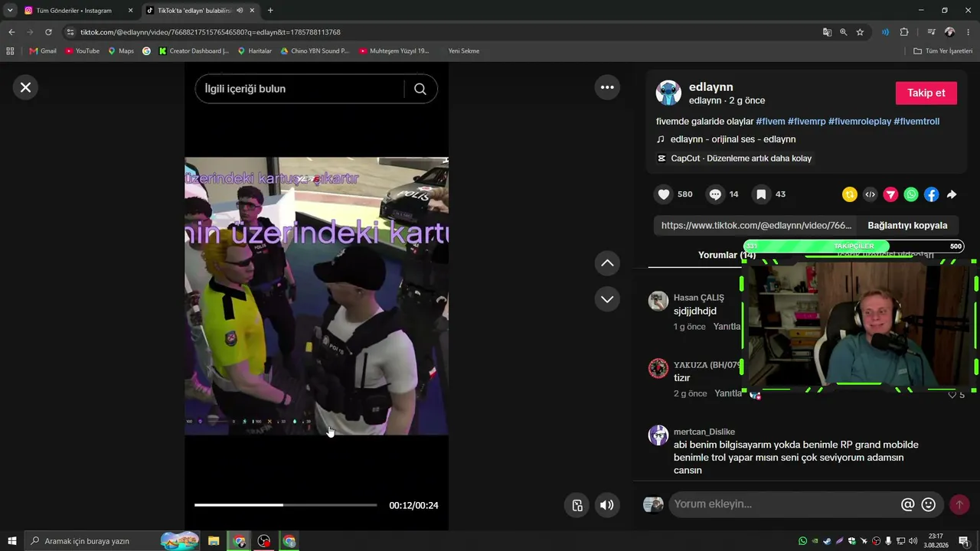Viewport: 980px width, 551px height.
Task: Translate this page icon
Action: [x=827, y=32]
